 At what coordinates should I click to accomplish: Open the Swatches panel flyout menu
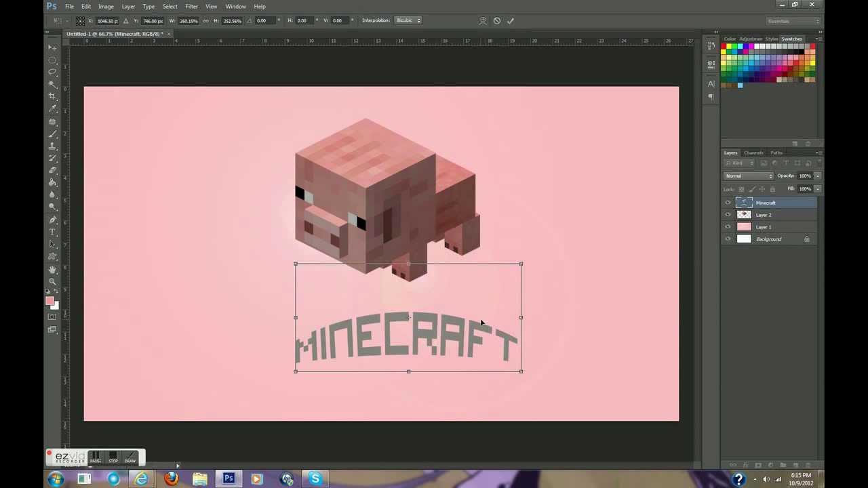[x=818, y=39]
